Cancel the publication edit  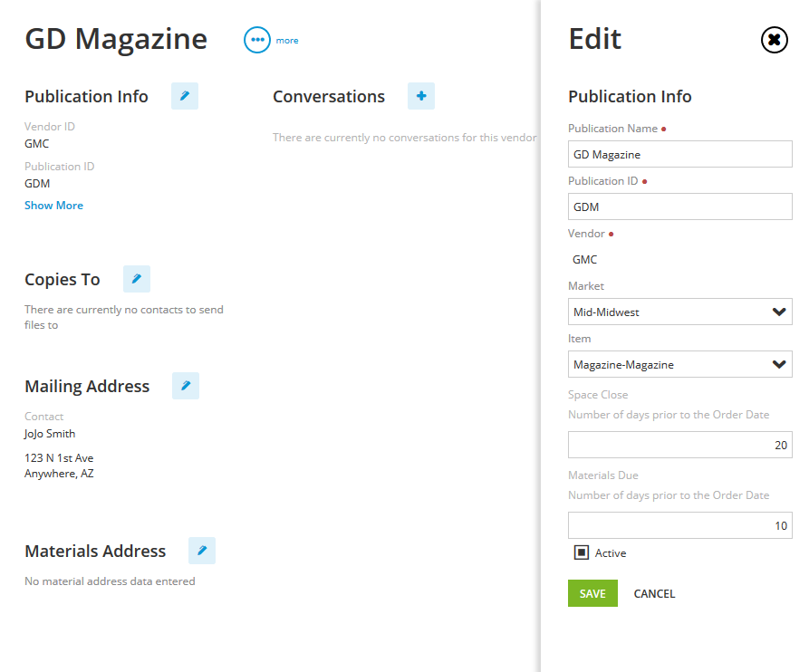(x=654, y=593)
